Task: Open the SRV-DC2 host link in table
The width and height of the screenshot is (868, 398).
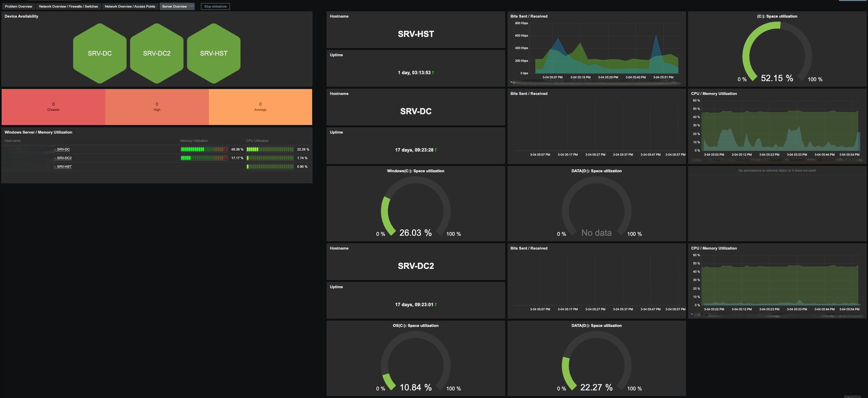Action: [64, 158]
